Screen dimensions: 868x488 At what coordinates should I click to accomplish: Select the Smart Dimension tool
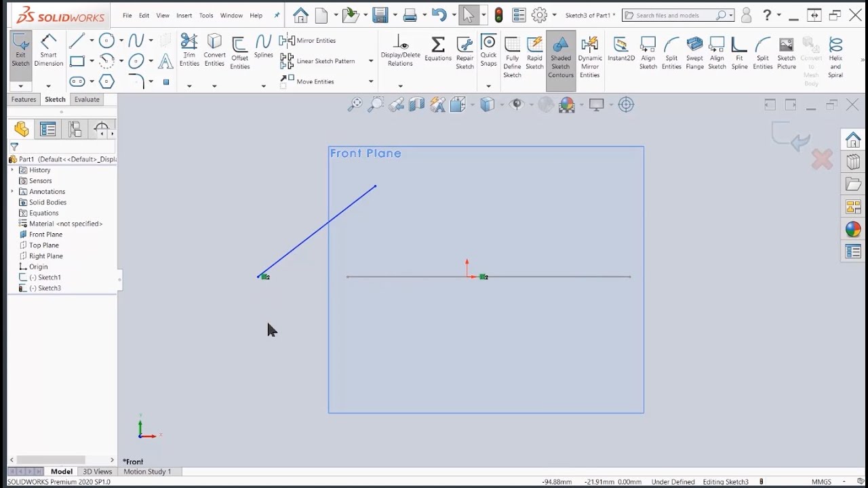pos(48,51)
